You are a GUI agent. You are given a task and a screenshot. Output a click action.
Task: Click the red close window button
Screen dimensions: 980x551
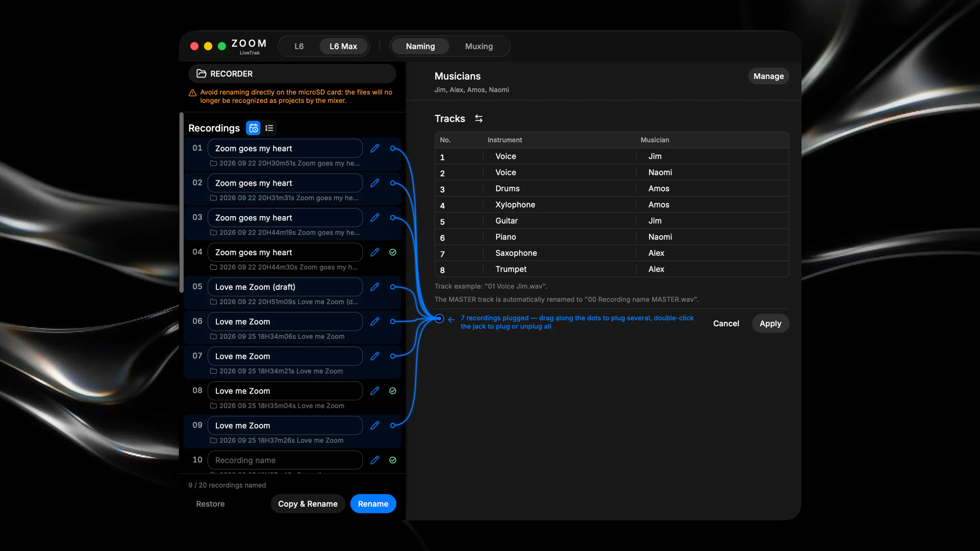click(194, 47)
